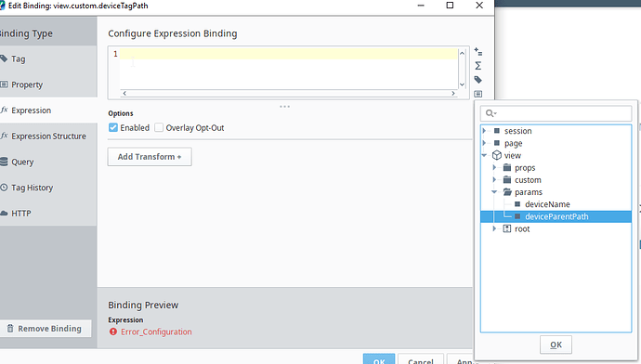Click the editor scroll down arrow

pos(462,84)
